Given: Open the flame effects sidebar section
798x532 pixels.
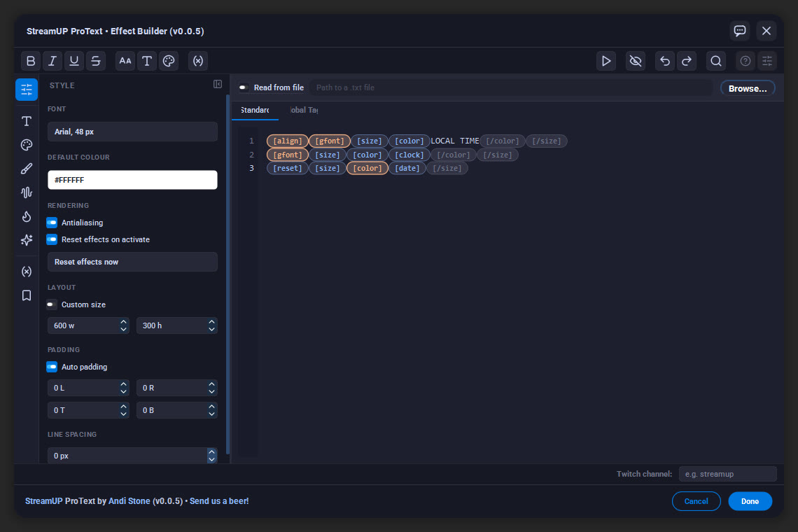Looking at the screenshot, I should coord(27,216).
